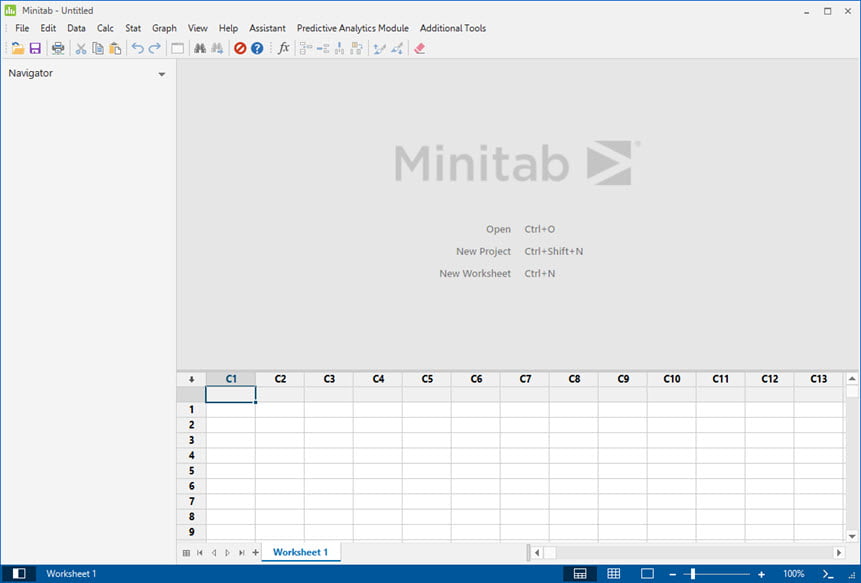
Task: Click the Find binoculars icon
Action: click(200, 48)
